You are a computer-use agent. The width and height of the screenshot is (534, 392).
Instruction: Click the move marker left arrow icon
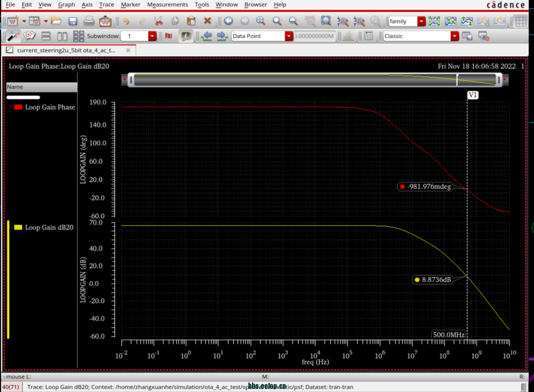[x=206, y=36]
